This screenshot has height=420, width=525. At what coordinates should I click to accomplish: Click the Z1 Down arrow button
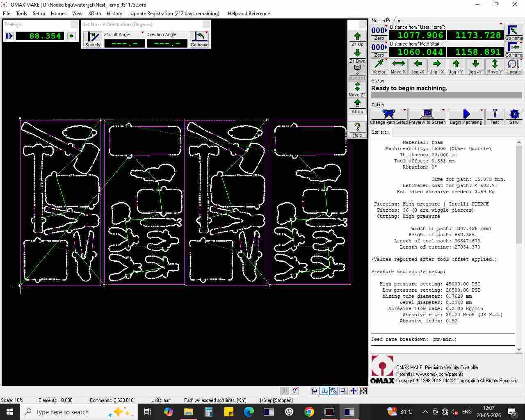pos(357,56)
